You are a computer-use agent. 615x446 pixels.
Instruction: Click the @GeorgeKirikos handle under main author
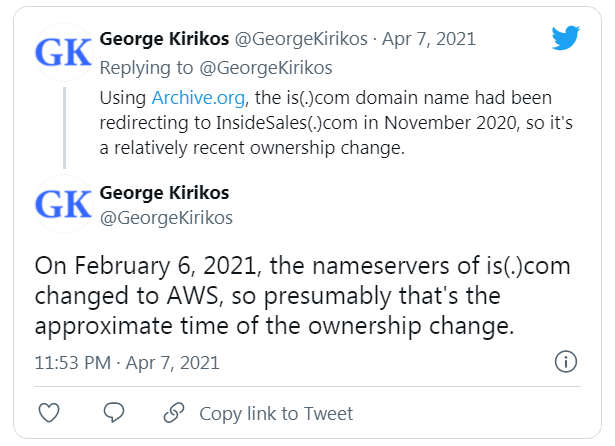[166, 218]
